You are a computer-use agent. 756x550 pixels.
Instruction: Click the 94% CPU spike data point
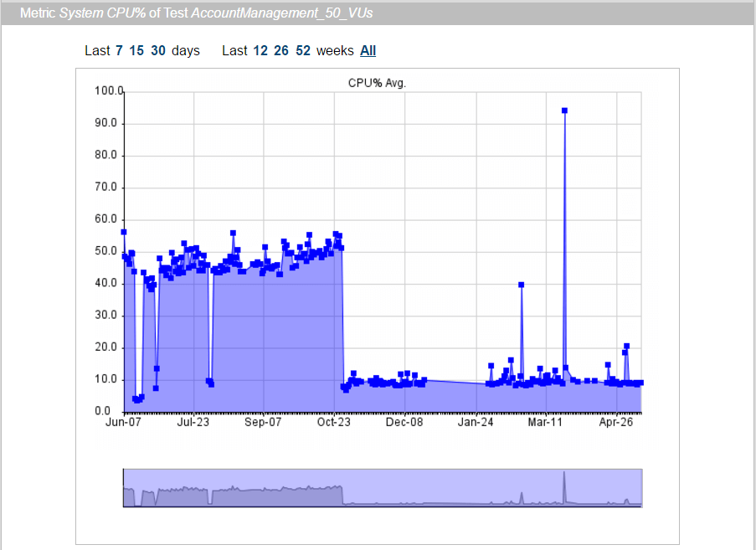coord(564,110)
